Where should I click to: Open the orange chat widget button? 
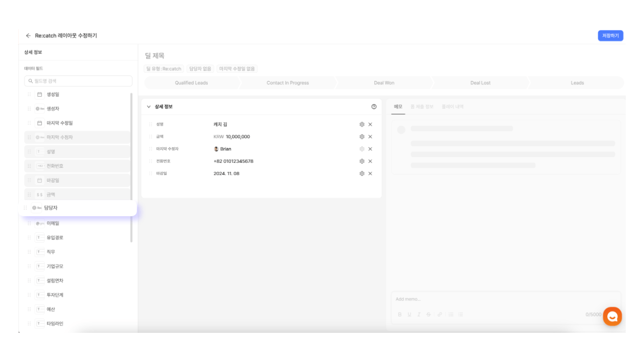click(x=612, y=316)
